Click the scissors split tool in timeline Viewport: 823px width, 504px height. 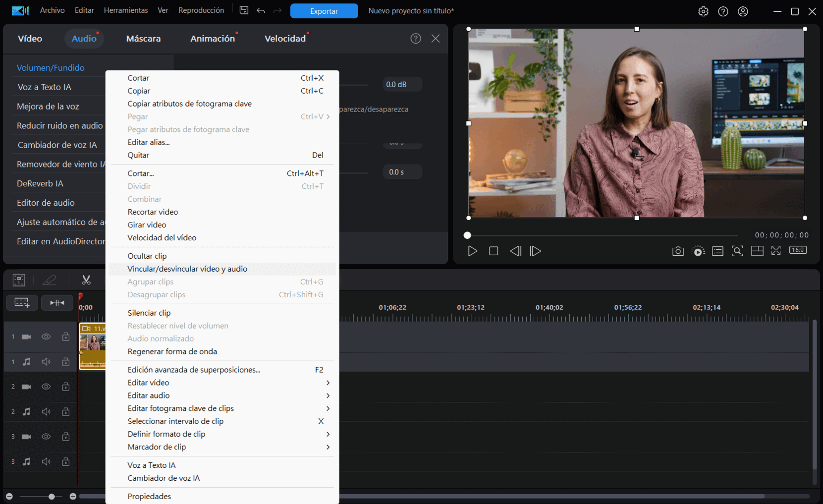tap(86, 280)
